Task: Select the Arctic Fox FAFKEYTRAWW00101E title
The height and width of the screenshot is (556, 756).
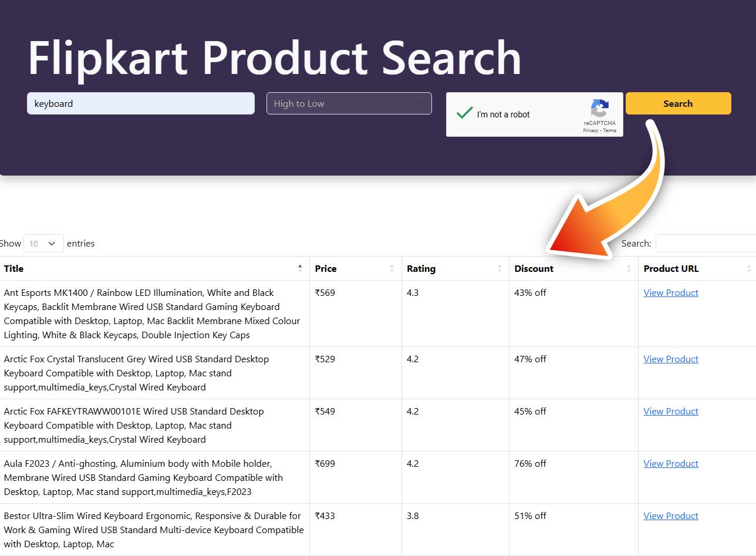Action: [x=133, y=425]
